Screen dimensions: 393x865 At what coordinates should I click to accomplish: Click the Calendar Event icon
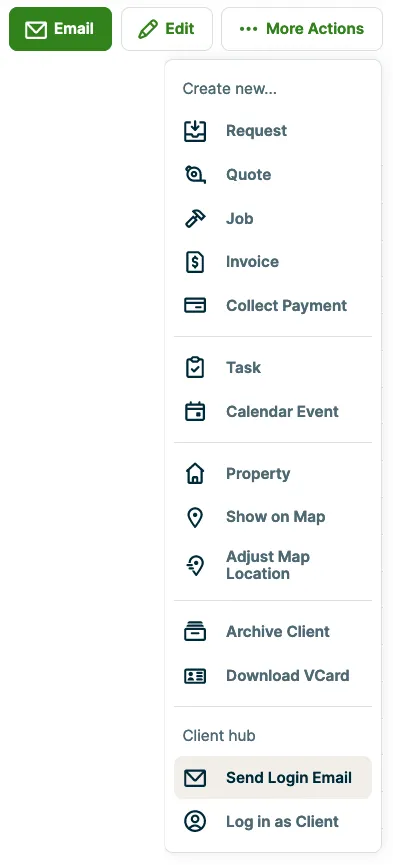(x=195, y=412)
